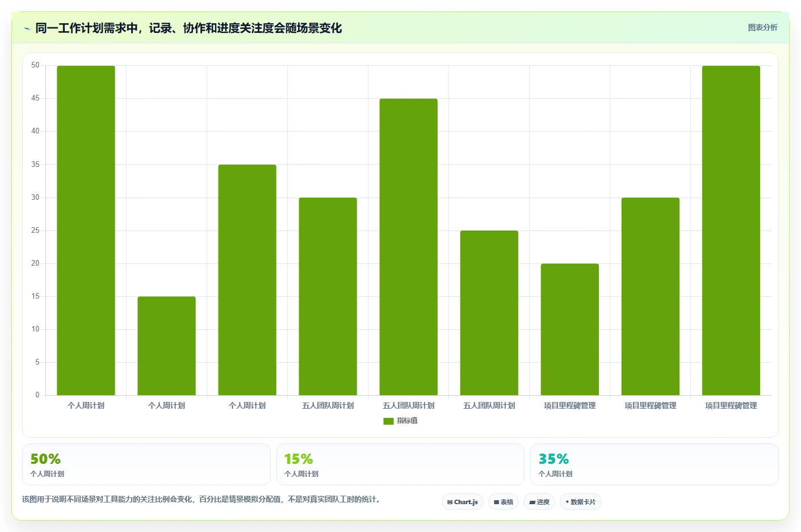Viewport: 801px width, 532px height.
Task: Toggle the 指标值 legend label
Action: tap(407, 421)
